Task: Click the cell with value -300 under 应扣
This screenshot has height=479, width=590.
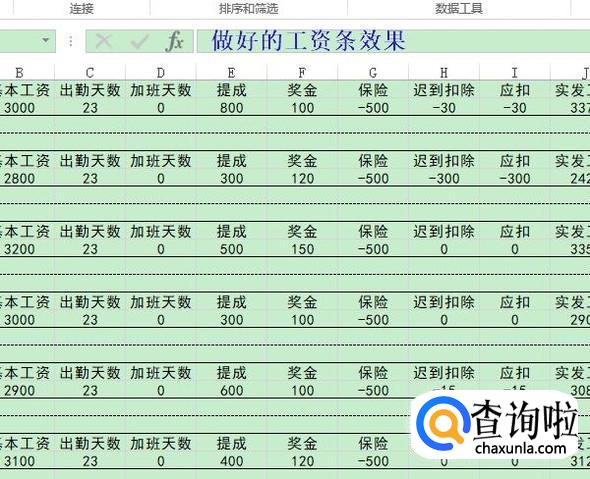Action: click(515, 178)
